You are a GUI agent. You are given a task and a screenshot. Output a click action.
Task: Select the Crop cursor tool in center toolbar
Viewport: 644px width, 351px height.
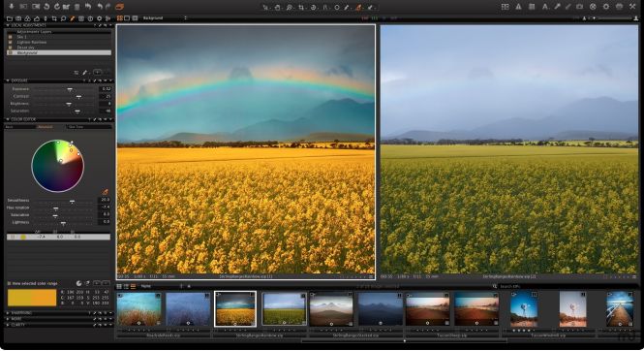[301, 7]
